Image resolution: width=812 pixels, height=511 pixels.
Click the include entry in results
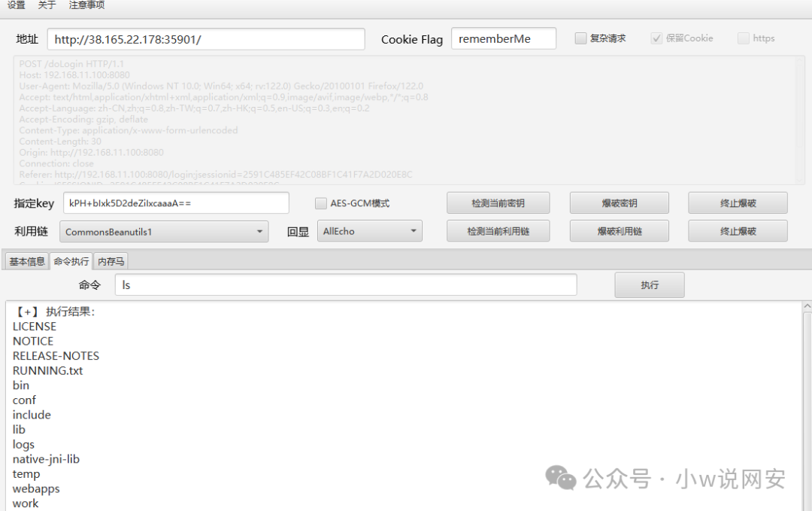tap(32, 415)
